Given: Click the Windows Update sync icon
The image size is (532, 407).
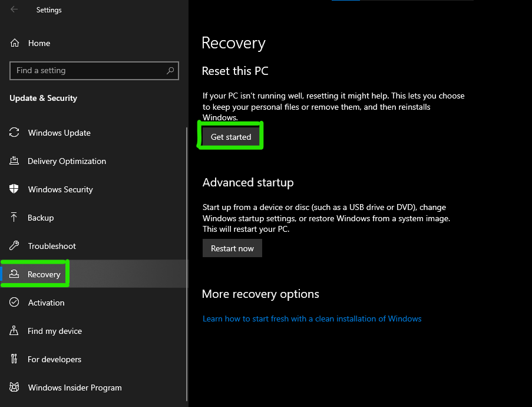Looking at the screenshot, I should [x=14, y=133].
